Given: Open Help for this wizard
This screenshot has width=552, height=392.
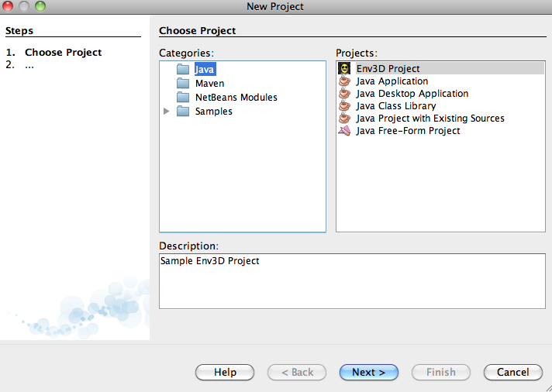Looking at the screenshot, I should (x=225, y=372).
